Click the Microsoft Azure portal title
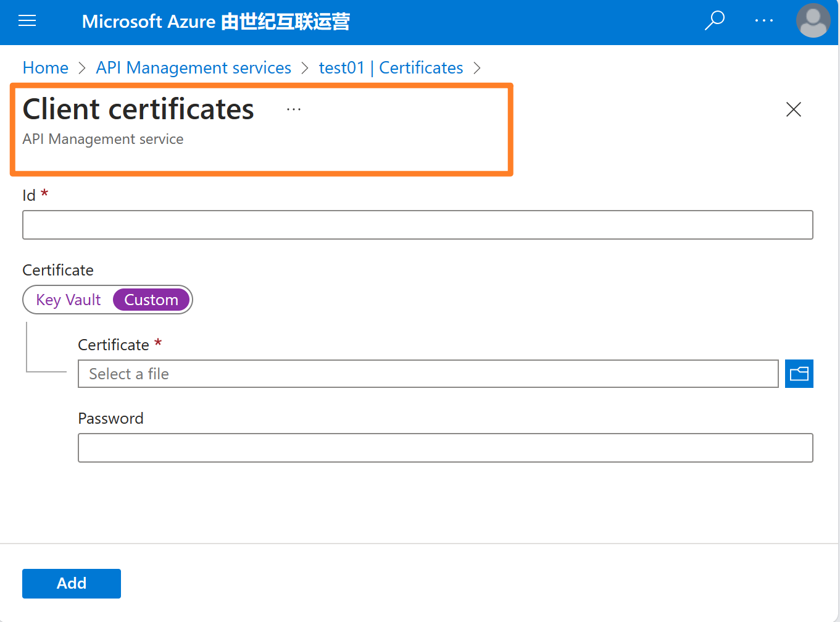 (215, 22)
